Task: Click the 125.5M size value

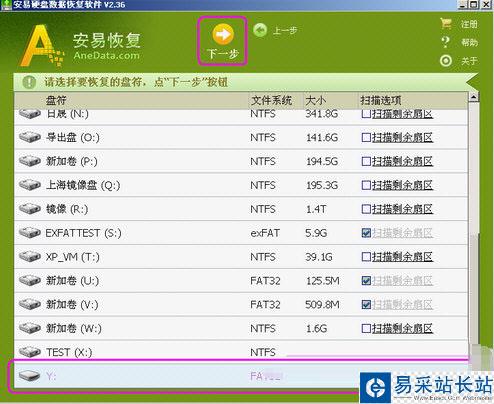Action: [x=323, y=281]
